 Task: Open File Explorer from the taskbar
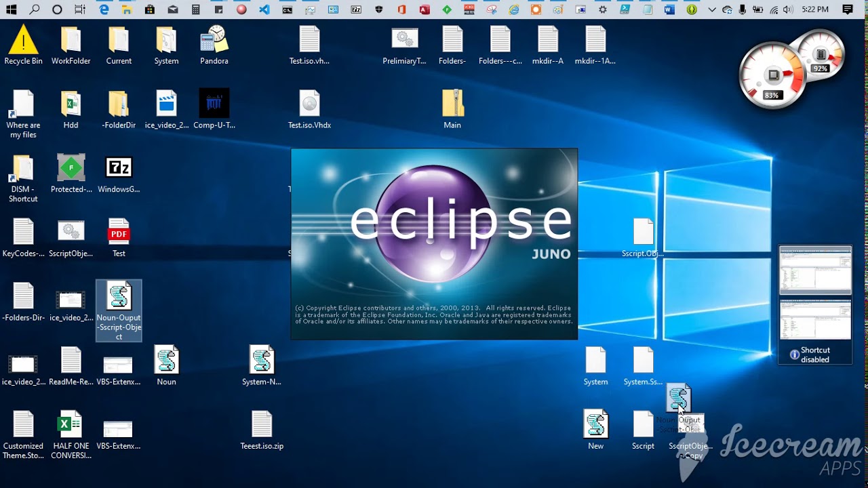click(x=127, y=9)
